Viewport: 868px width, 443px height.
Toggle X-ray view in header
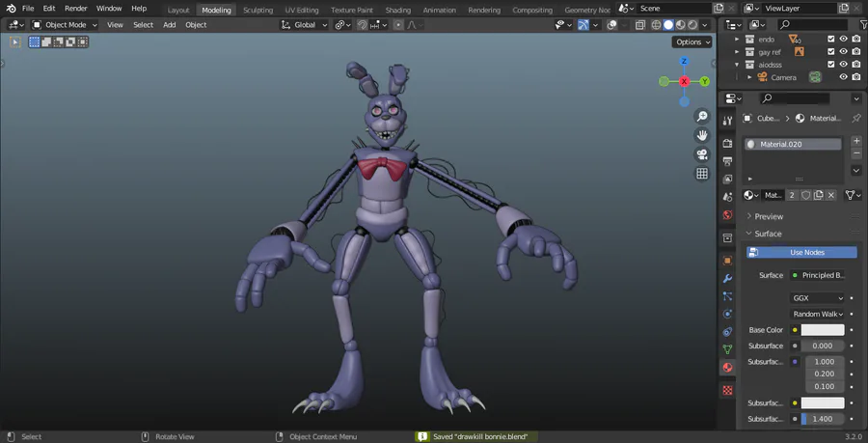tap(640, 25)
